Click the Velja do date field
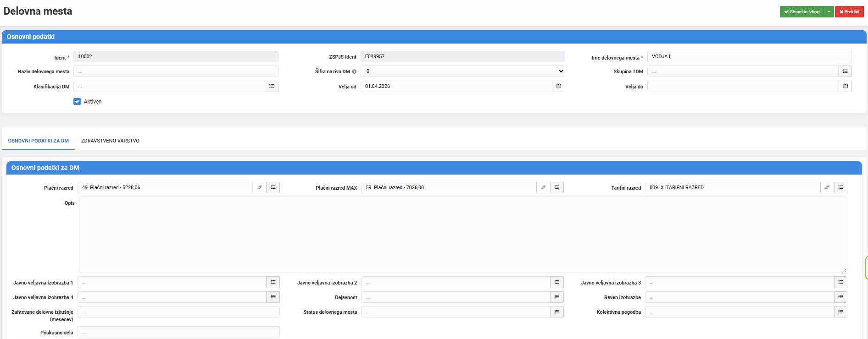 point(743,86)
